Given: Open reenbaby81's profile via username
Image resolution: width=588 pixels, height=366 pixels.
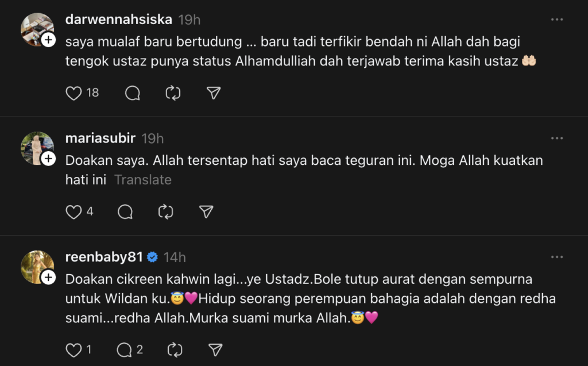Looking at the screenshot, I should click(104, 257).
